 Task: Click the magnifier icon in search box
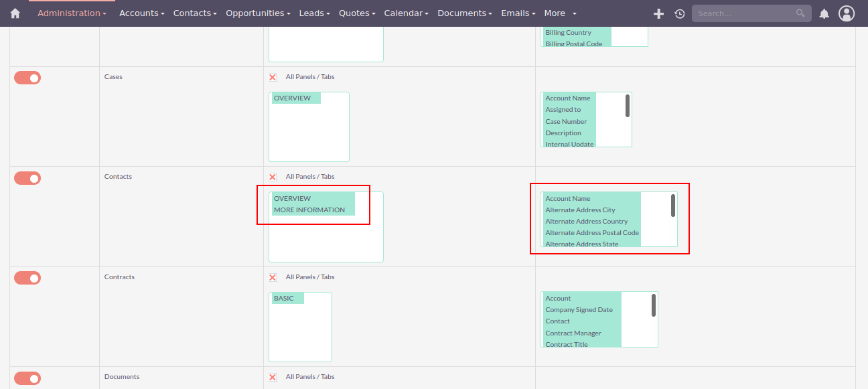pos(800,13)
